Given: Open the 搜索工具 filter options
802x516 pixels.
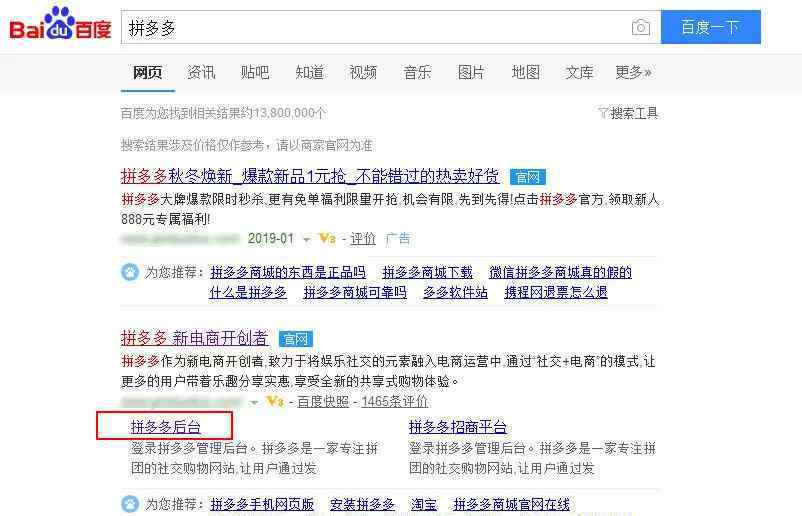Looking at the screenshot, I should tap(628, 113).
